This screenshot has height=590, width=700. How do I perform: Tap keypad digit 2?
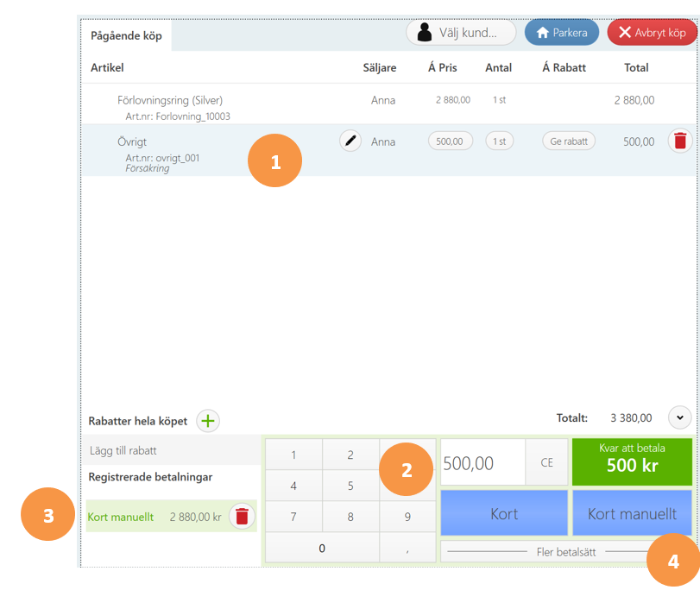(351, 455)
